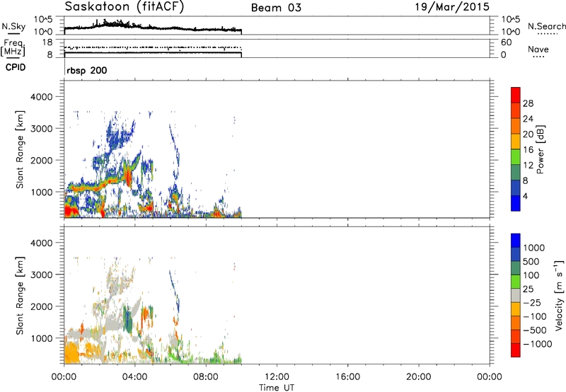Image resolution: width=566 pixels, height=392 pixels.
Task: Click the 'Power [dB]' colorbar label
Action: (x=540, y=149)
